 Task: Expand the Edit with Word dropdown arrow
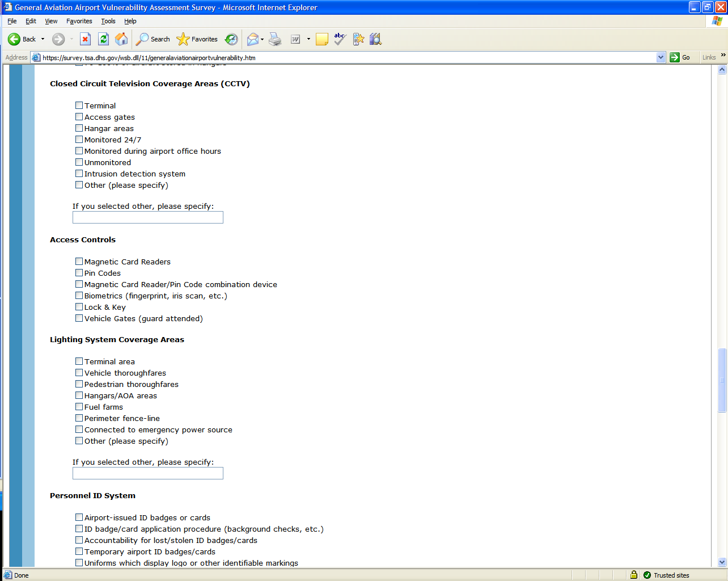click(308, 39)
